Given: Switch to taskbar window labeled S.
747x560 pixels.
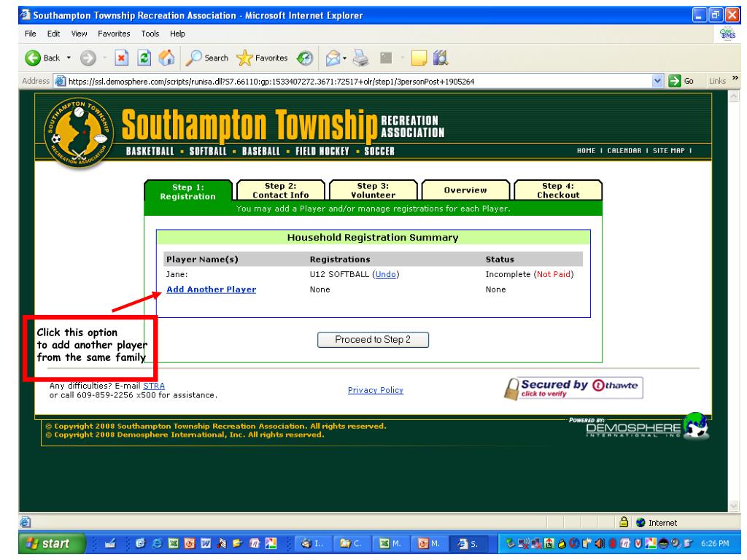Looking at the screenshot, I should [469, 542].
